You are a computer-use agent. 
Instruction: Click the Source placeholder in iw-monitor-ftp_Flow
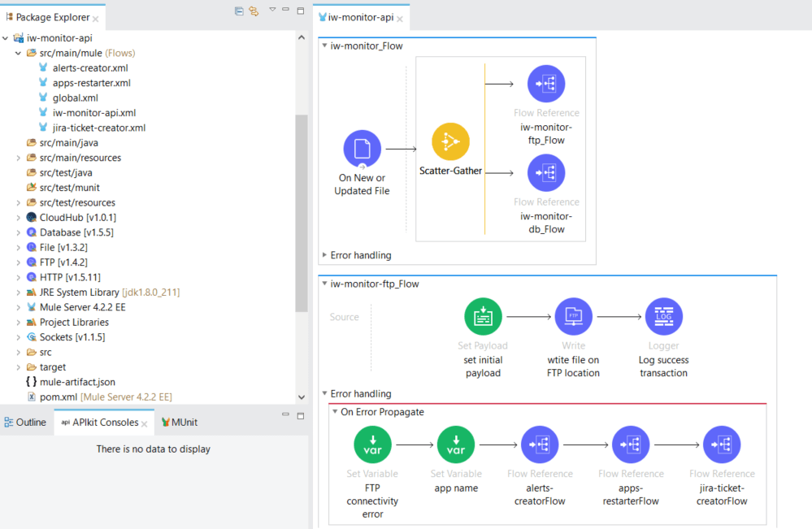[x=345, y=317]
